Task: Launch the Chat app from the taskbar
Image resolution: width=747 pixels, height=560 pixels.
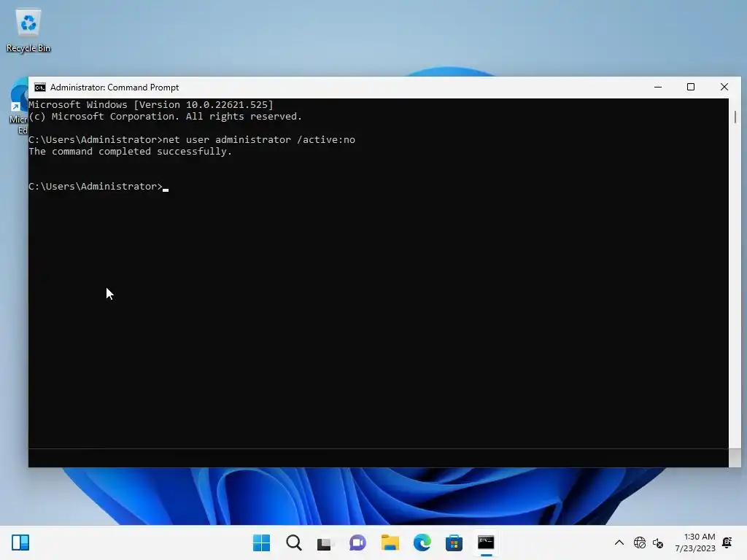Action: coord(357,542)
